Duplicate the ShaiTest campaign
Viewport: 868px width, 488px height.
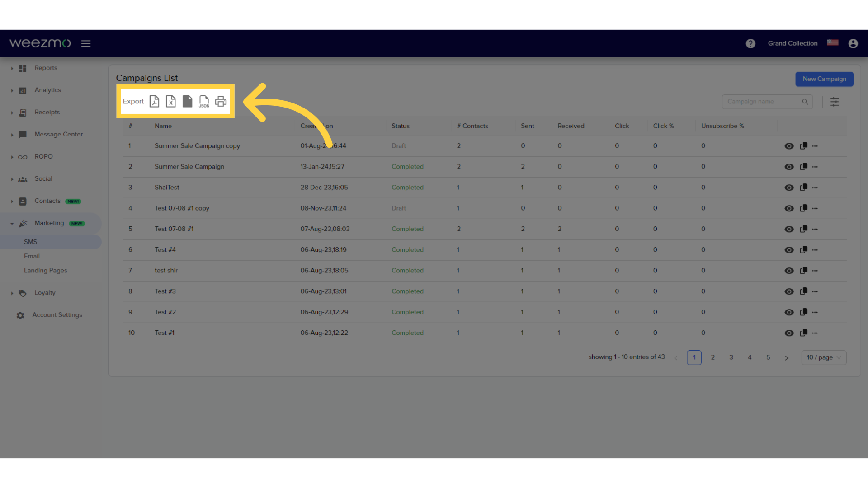click(803, 188)
